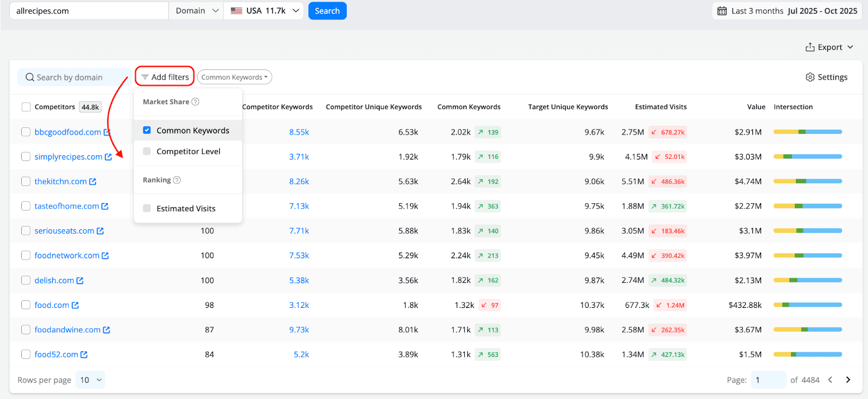Sort by Value column header

[x=756, y=107]
